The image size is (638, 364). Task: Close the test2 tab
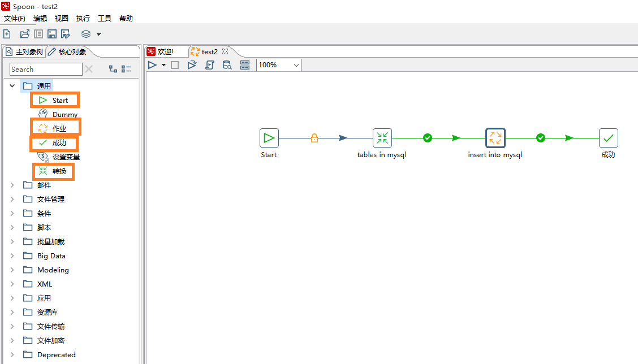225,51
